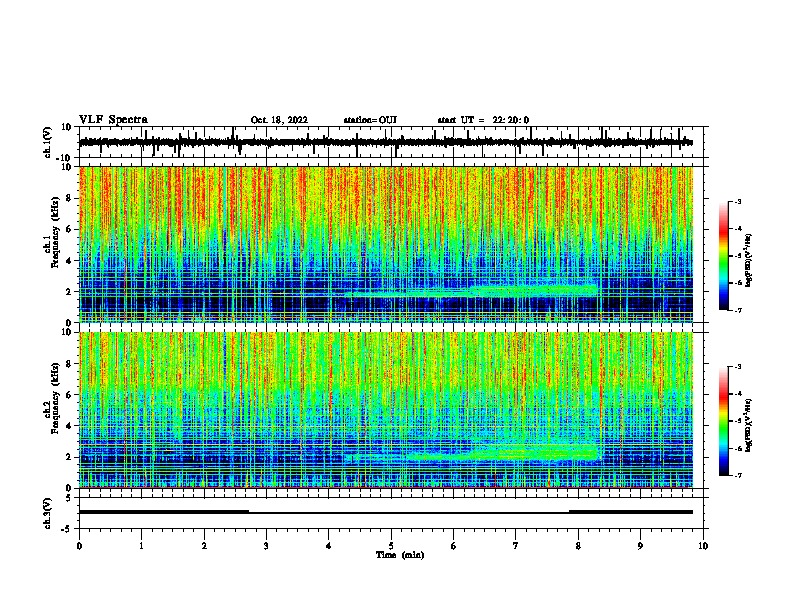Image resolution: width=792 pixels, height=612 pixels.
Task: Click the ch.2 spectrogram color scale bar
Action: [724, 421]
